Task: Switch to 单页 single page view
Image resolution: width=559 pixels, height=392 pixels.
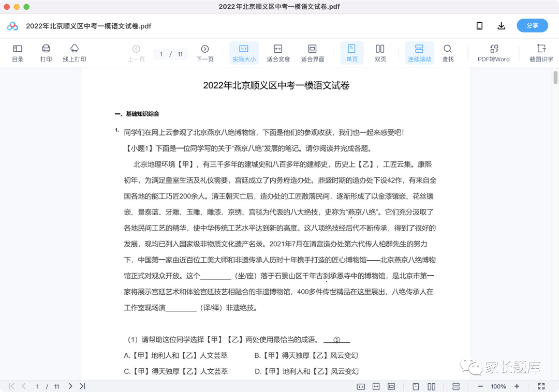Action: pos(352,53)
